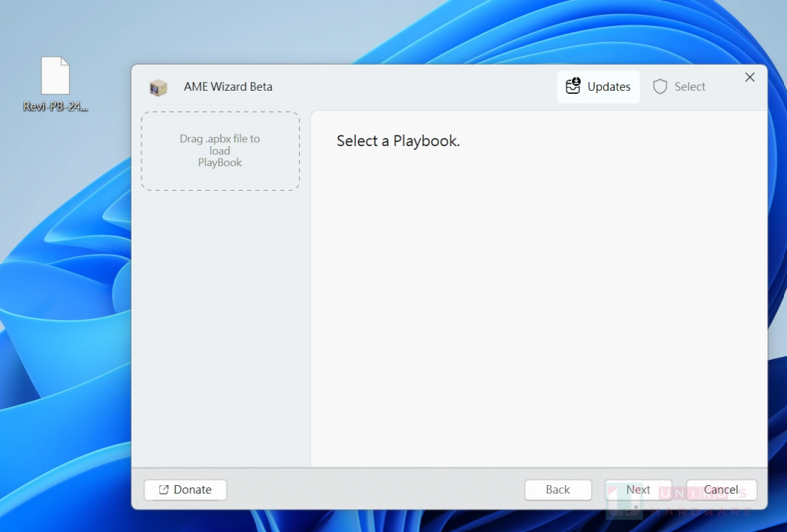Go Back to the previous step

point(558,490)
